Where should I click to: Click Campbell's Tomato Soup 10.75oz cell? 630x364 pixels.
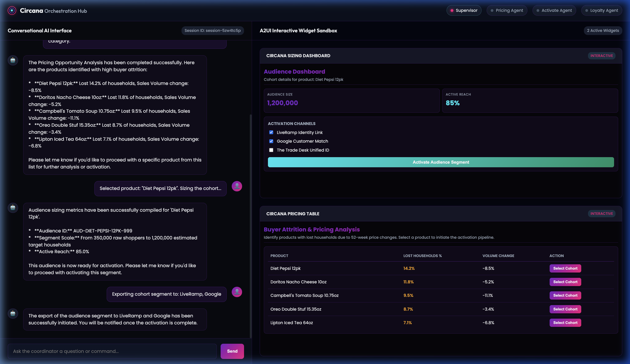click(x=304, y=295)
